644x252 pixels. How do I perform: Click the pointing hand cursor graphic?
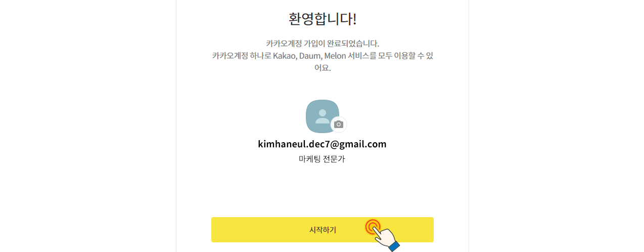tap(387, 238)
